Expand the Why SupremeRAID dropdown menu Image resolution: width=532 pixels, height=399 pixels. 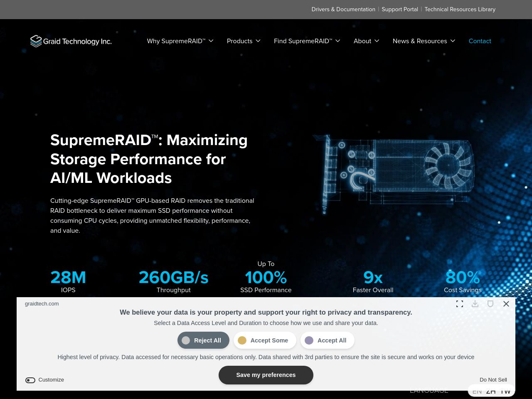[180, 41]
